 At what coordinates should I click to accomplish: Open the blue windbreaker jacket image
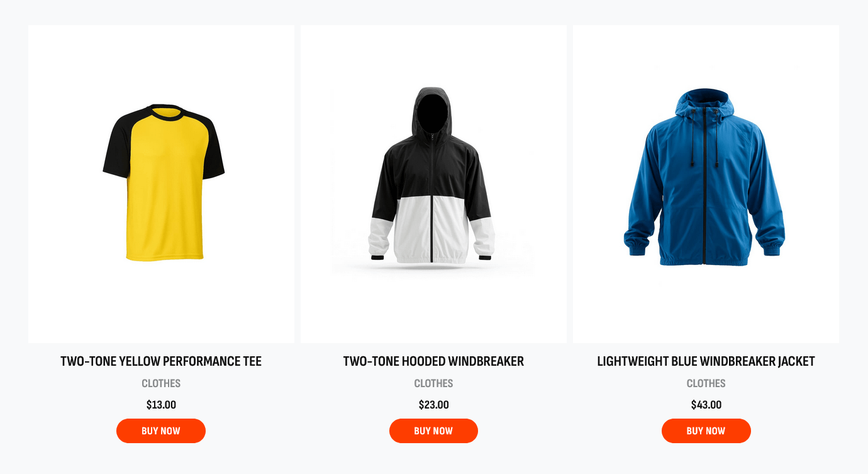tap(706, 184)
